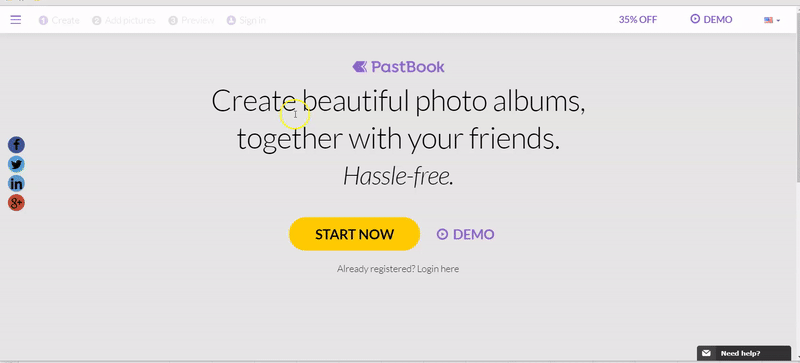The height and width of the screenshot is (363, 800).
Task: Click the START NOW button
Action: (355, 234)
